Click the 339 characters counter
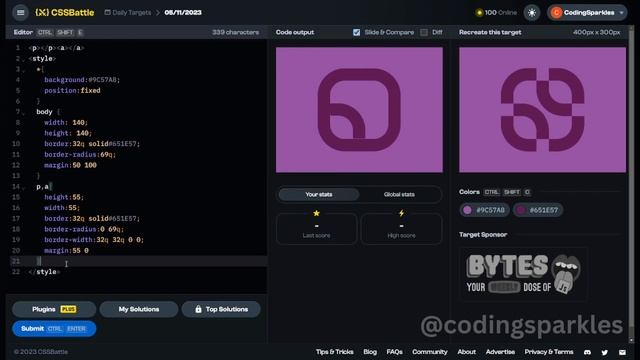The width and height of the screenshot is (640, 360). (x=236, y=32)
